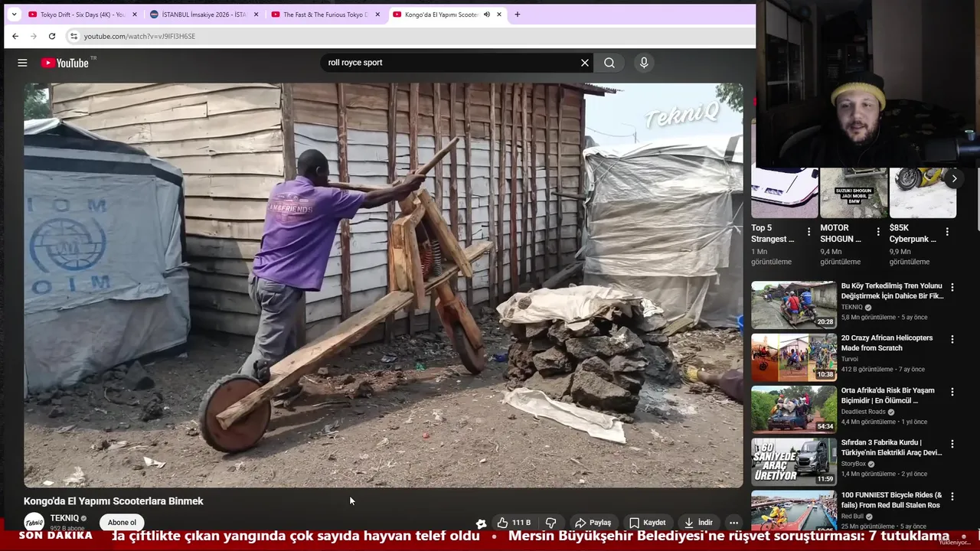Go back with the browser back arrow
The height and width of the screenshot is (551, 980).
coord(15,36)
